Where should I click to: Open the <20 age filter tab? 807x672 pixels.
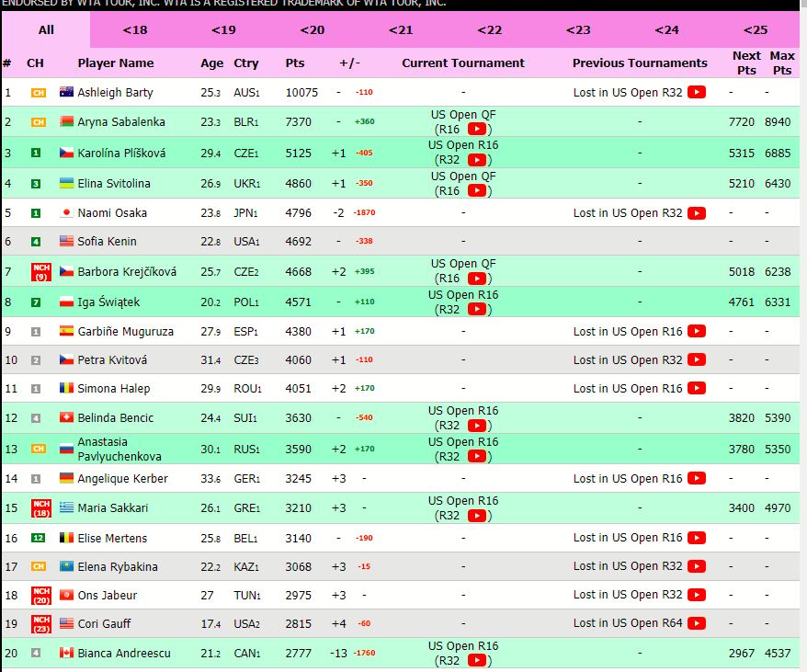313,29
